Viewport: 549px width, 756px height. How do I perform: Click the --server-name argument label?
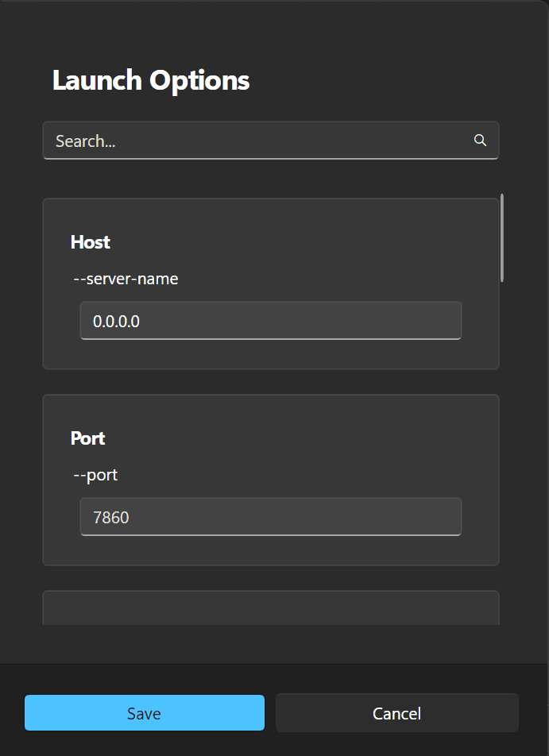pos(126,279)
